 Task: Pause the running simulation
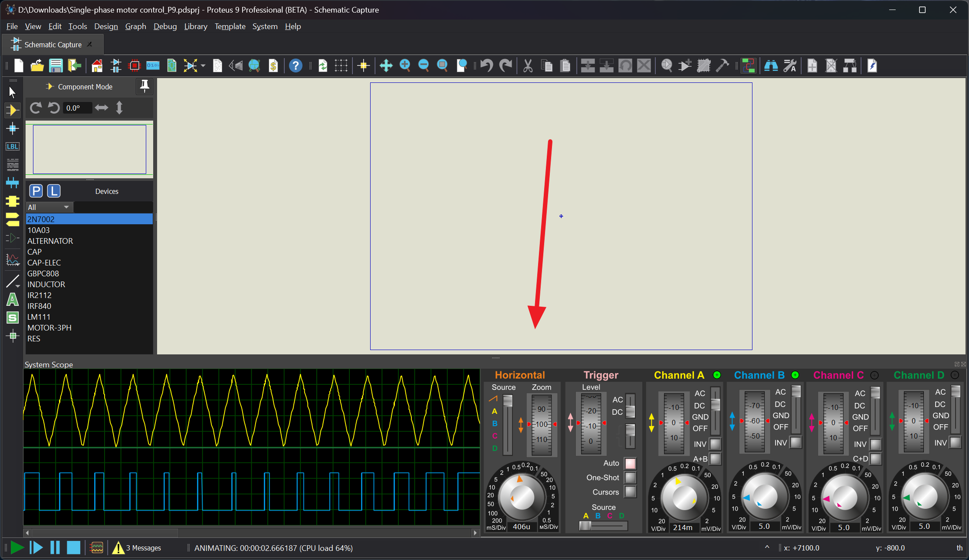pyautogui.click(x=55, y=547)
